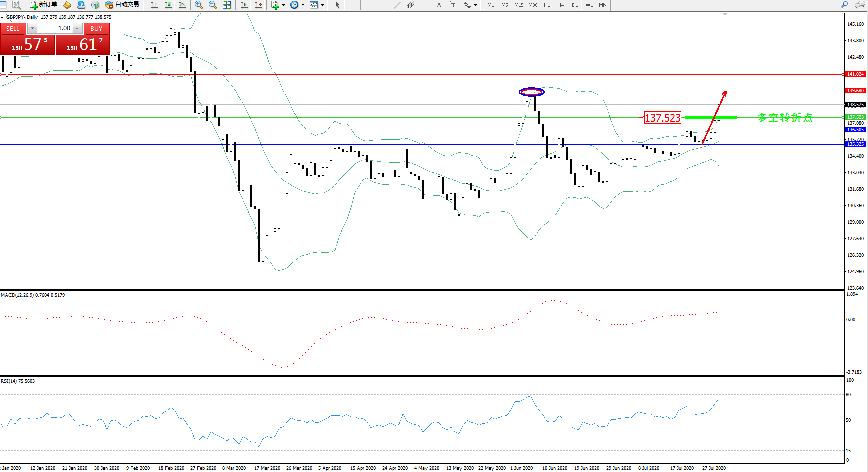Select the Fibonacci retracement tool
Viewport: 868px width, 472px height.
425,5
